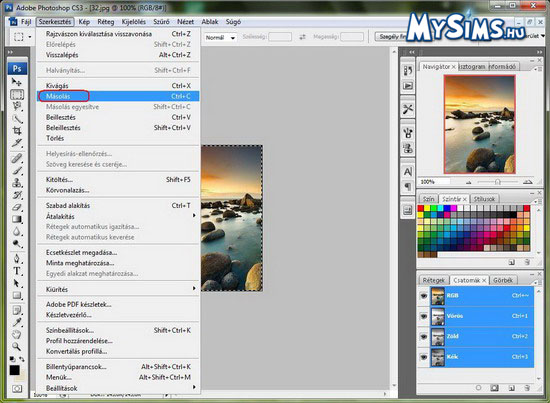Open the Tool Presets dock icon

click(x=408, y=109)
